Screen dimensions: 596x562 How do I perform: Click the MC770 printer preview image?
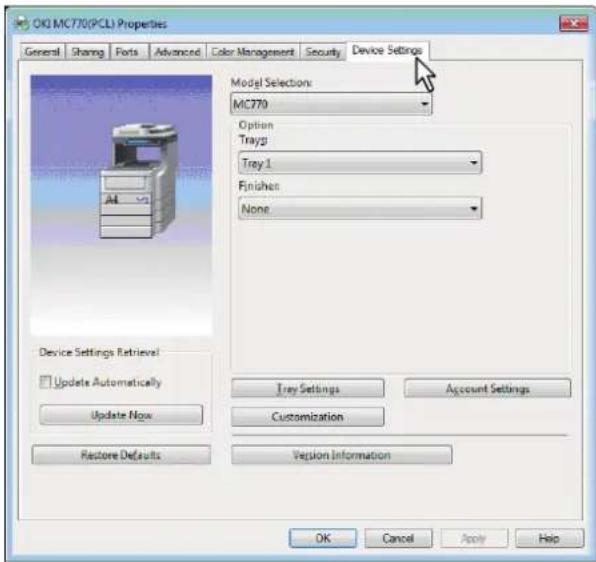(x=121, y=205)
